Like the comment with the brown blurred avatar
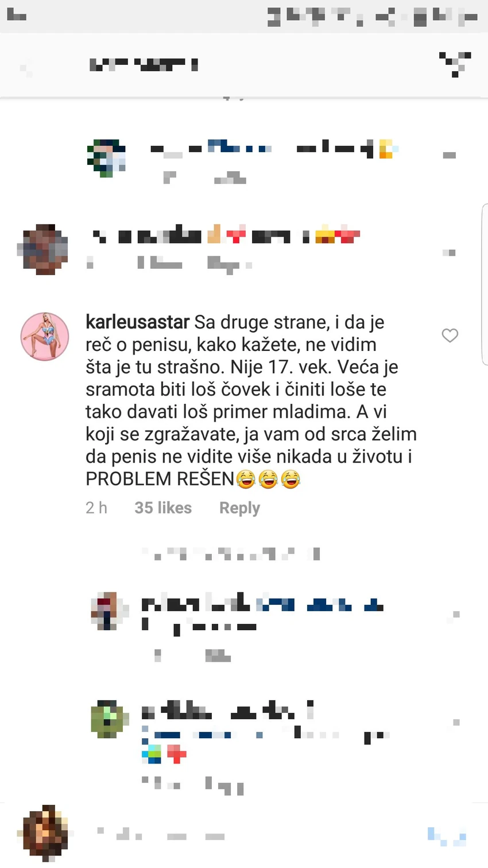The width and height of the screenshot is (488, 868). point(450,253)
